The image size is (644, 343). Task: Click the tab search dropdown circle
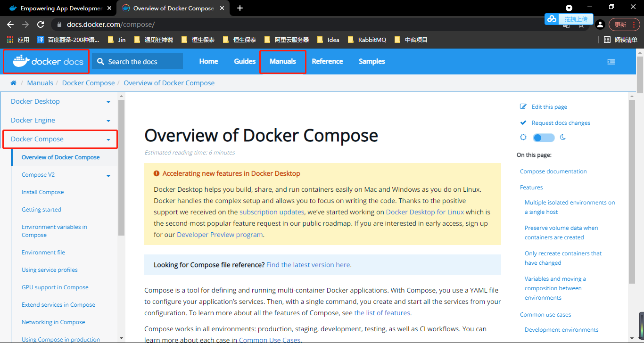click(569, 8)
